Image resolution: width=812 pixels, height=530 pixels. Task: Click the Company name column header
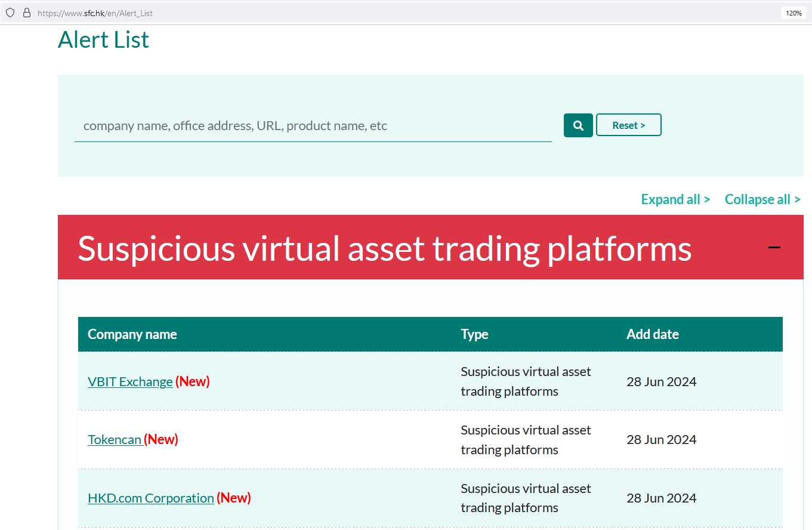132,334
